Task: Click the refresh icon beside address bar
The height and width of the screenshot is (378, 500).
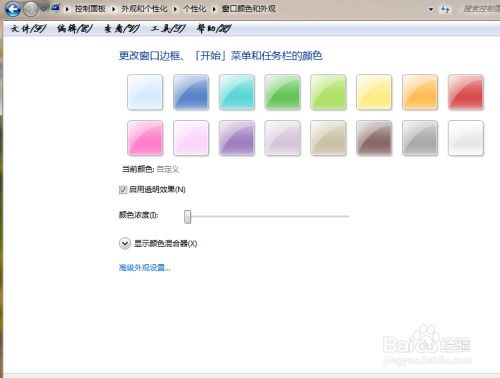Action: (445, 9)
